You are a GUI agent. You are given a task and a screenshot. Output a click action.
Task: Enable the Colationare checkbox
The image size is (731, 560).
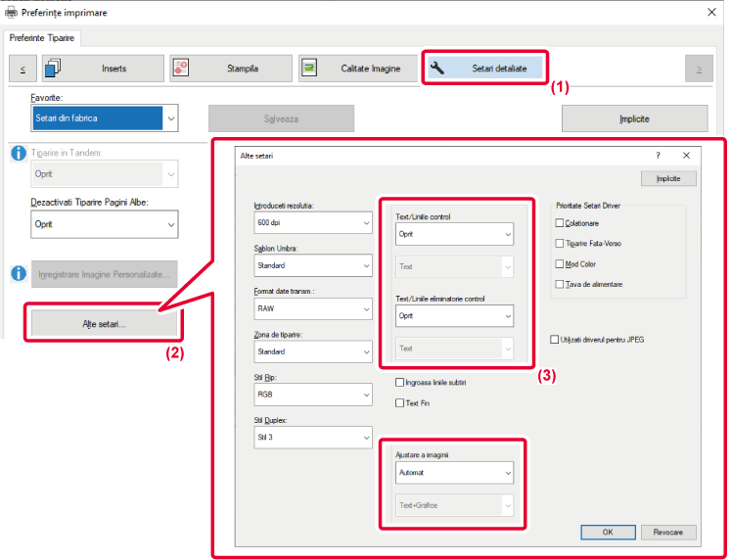[559, 223]
